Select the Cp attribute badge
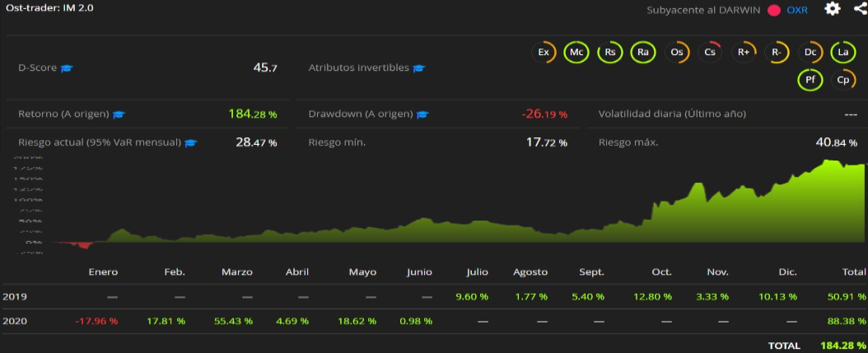The image size is (868, 353). [x=843, y=81]
